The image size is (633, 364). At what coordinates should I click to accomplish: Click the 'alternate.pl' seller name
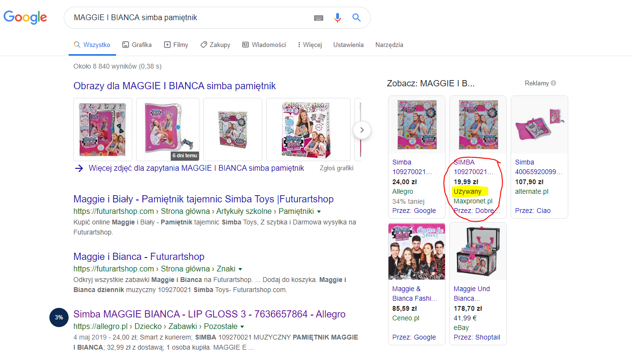pyautogui.click(x=532, y=191)
